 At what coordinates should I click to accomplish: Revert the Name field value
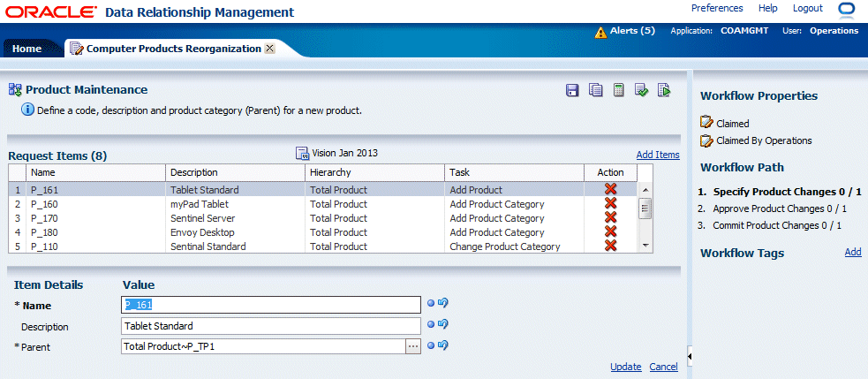(443, 303)
